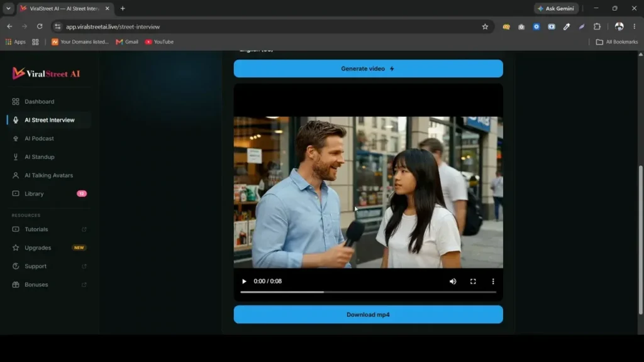
Task: Click the Library pink count badge
Action: click(x=81, y=194)
